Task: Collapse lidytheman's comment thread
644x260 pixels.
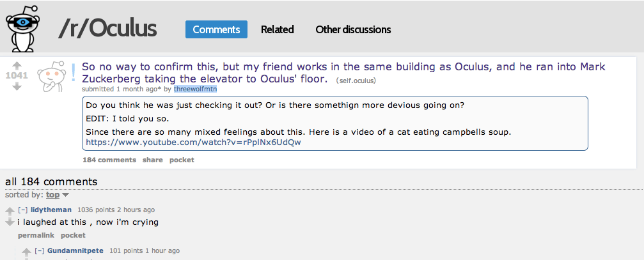Action: click(22, 210)
